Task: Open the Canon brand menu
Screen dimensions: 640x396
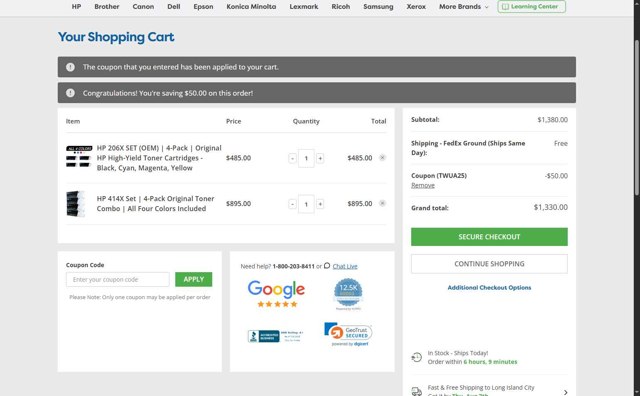Action: click(143, 7)
